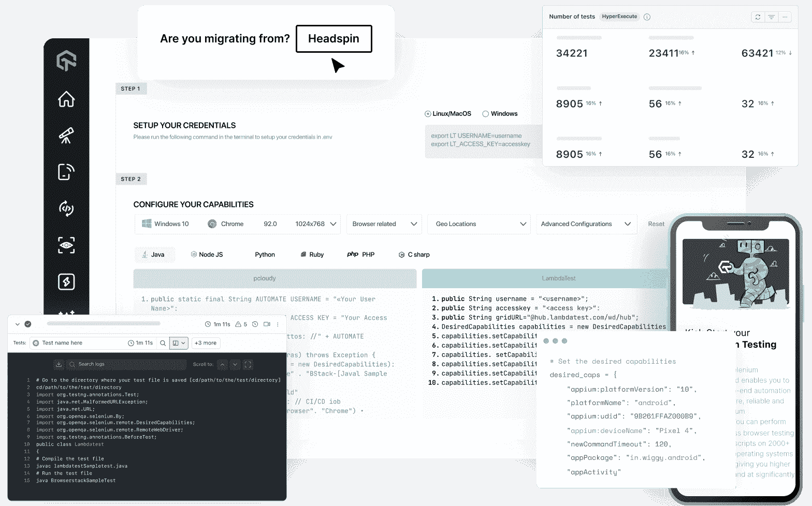
Task: Open the Home icon in the sidebar
Action: point(66,99)
